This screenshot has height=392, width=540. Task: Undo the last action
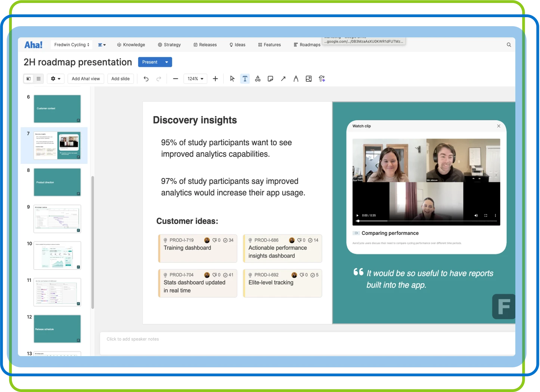tap(146, 79)
